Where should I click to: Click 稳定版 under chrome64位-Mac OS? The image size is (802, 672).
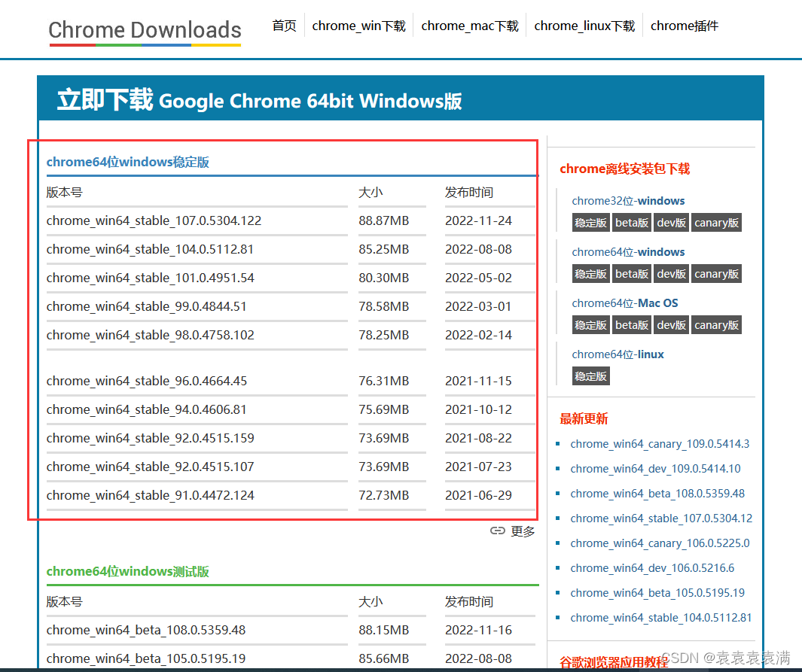pyautogui.click(x=590, y=325)
